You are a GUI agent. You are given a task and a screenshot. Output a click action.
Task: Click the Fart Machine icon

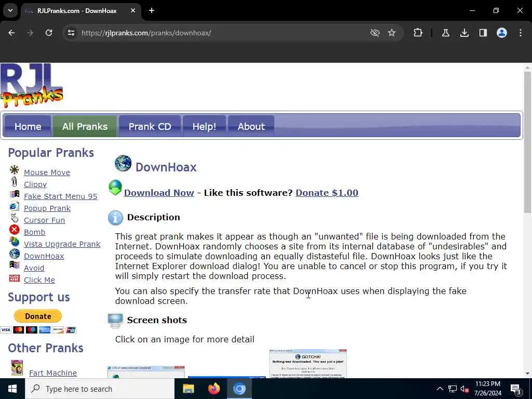[17, 368]
